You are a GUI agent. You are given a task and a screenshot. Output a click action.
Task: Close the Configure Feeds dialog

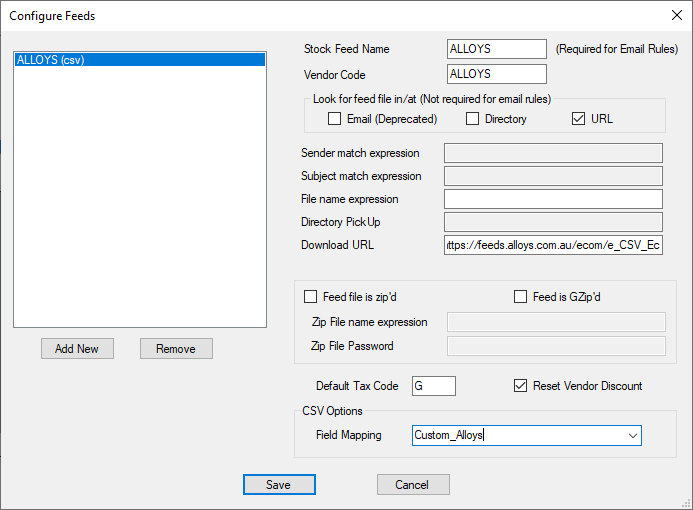[675, 16]
